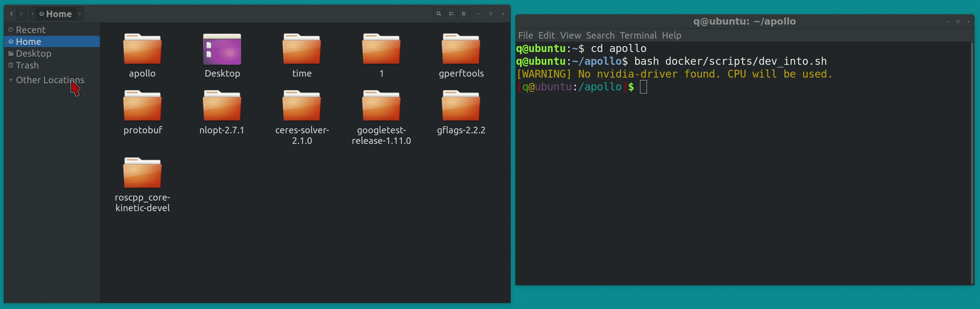
Task: Maximize the terminal window
Action: click(958, 22)
